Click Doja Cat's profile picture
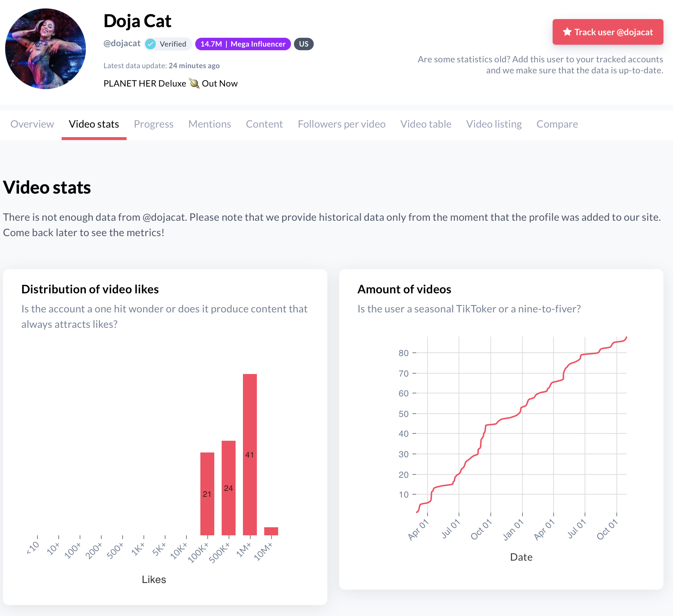673x616 pixels. [46, 49]
